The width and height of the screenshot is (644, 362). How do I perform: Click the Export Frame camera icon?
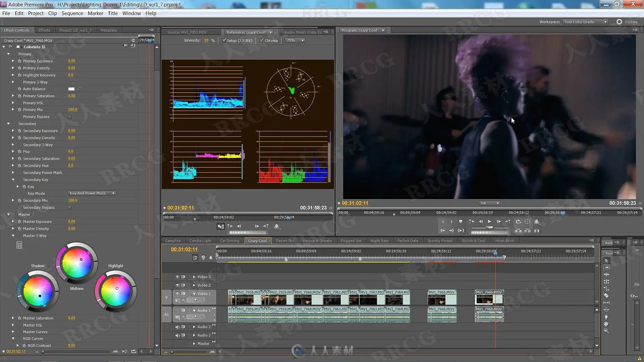tap(537, 231)
